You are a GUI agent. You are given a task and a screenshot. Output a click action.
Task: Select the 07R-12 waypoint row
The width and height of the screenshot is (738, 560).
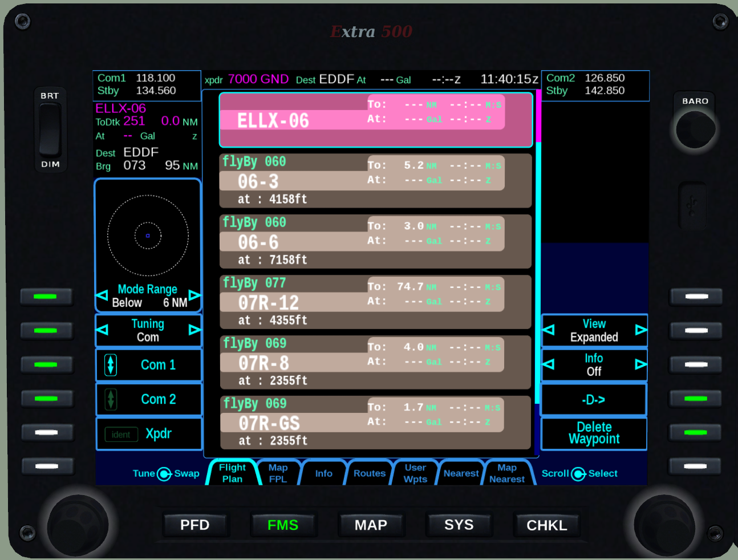coord(375,302)
